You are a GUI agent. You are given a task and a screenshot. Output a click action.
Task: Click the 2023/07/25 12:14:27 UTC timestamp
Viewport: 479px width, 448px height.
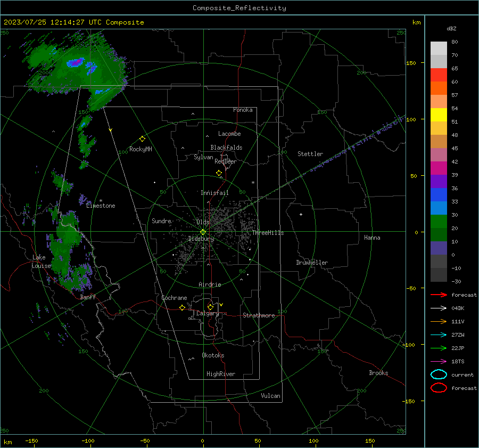pos(52,22)
